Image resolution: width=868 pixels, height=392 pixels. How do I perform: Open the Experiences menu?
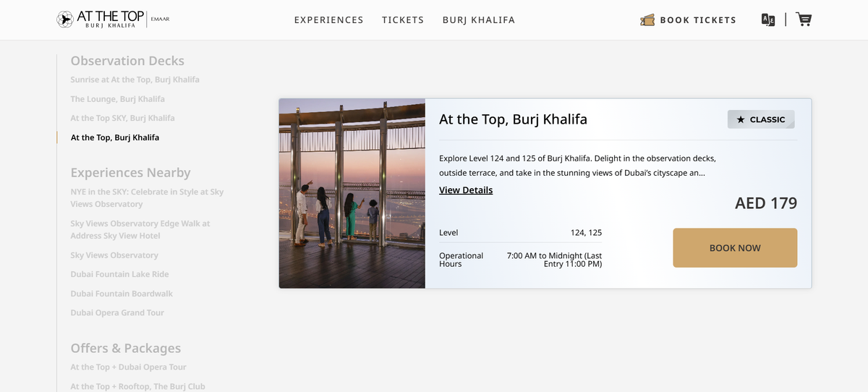pyautogui.click(x=328, y=20)
